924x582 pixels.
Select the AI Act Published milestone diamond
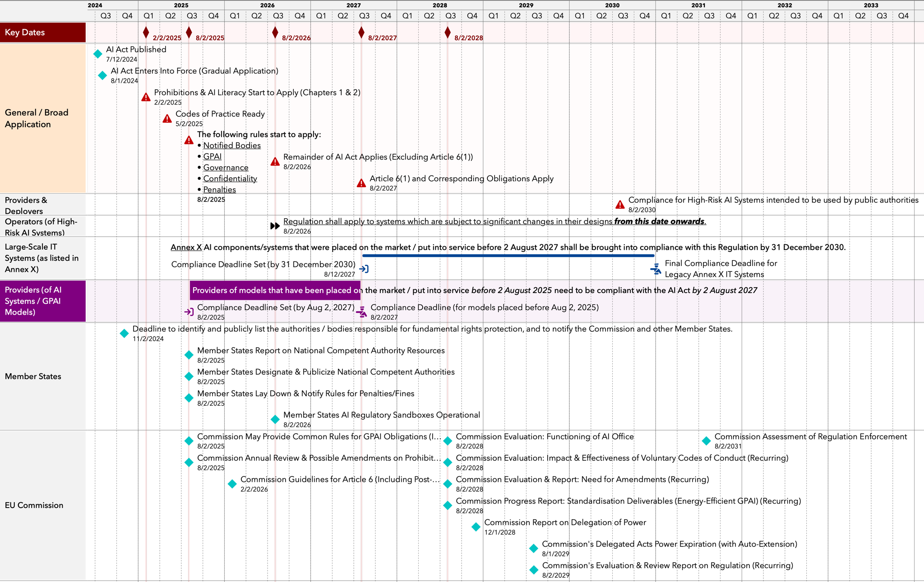pyautogui.click(x=98, y=53)
